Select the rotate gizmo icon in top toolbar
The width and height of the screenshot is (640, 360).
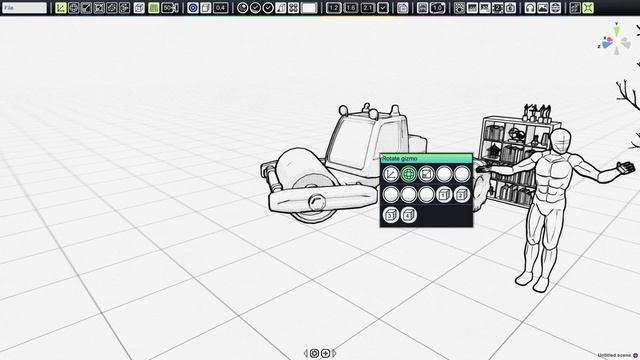73,8
